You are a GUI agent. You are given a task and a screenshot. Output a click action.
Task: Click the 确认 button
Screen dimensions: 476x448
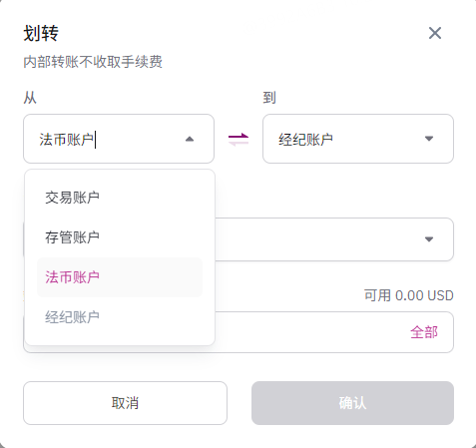(352, 403)
